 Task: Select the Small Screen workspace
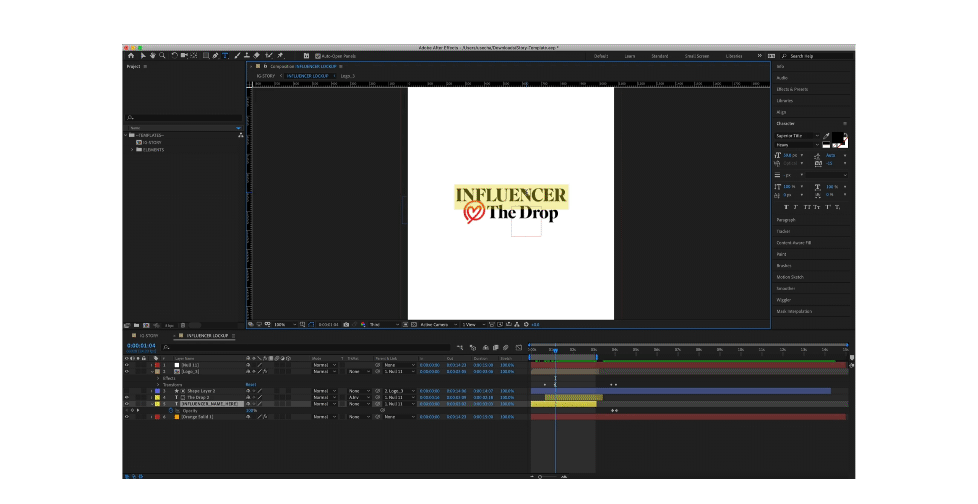pyautogui.click(x=697, y=56)
